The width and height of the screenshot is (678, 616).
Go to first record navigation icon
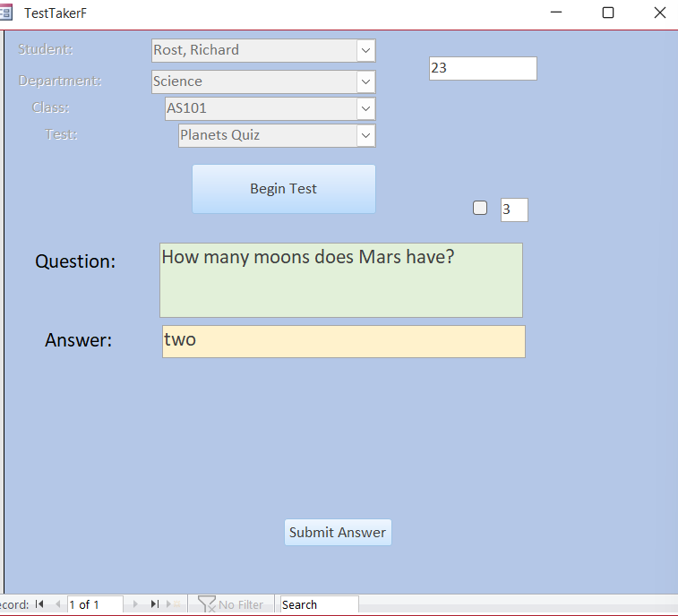pos(39,604)
